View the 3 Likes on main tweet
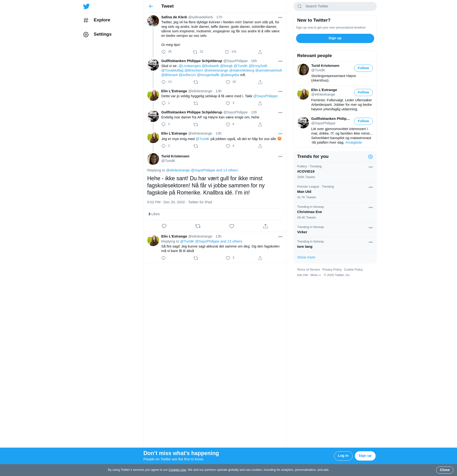The image size is (457, 476). coord(154,214)
